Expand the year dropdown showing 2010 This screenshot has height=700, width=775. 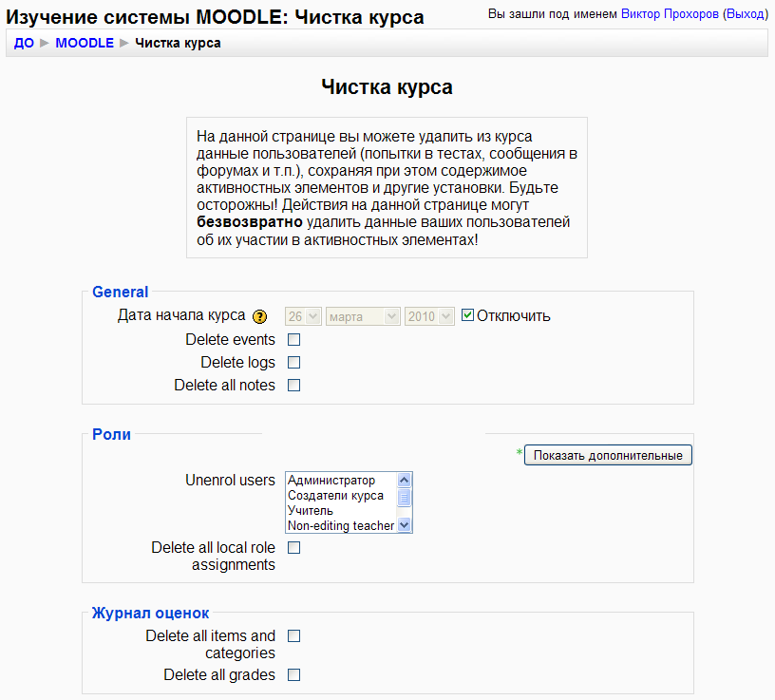[x=429, y=316]
